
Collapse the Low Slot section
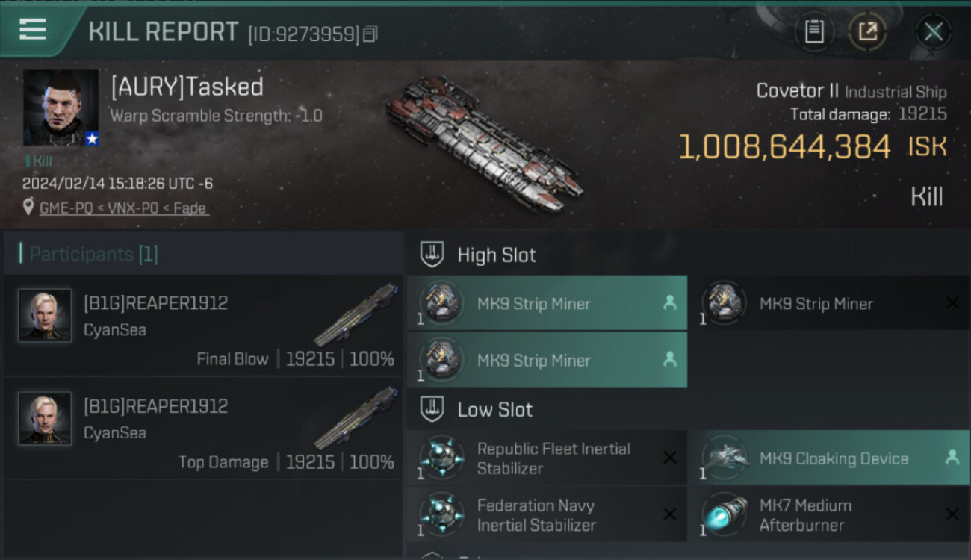(x=433, y=409)
